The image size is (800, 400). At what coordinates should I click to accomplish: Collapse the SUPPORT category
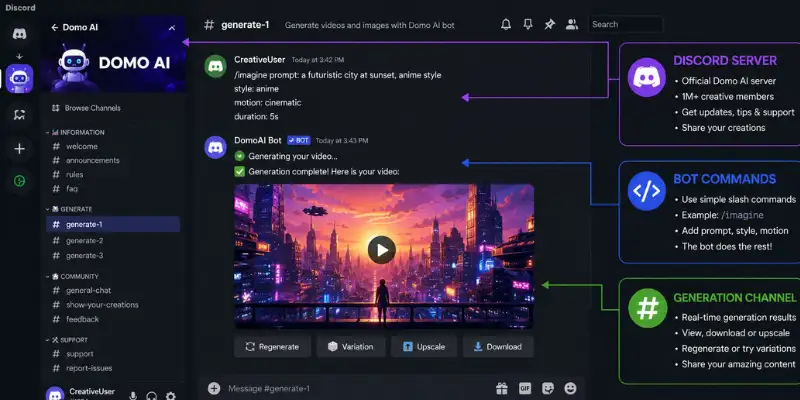67,340
